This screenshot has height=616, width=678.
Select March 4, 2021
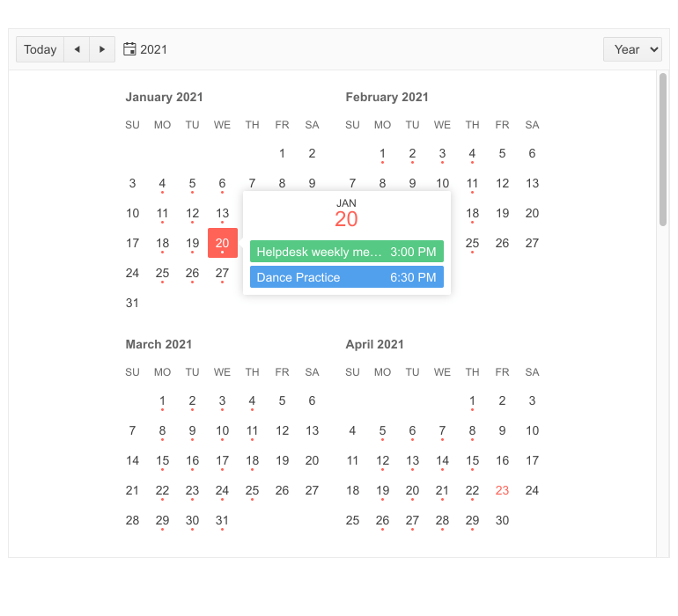tap(253, 400)
